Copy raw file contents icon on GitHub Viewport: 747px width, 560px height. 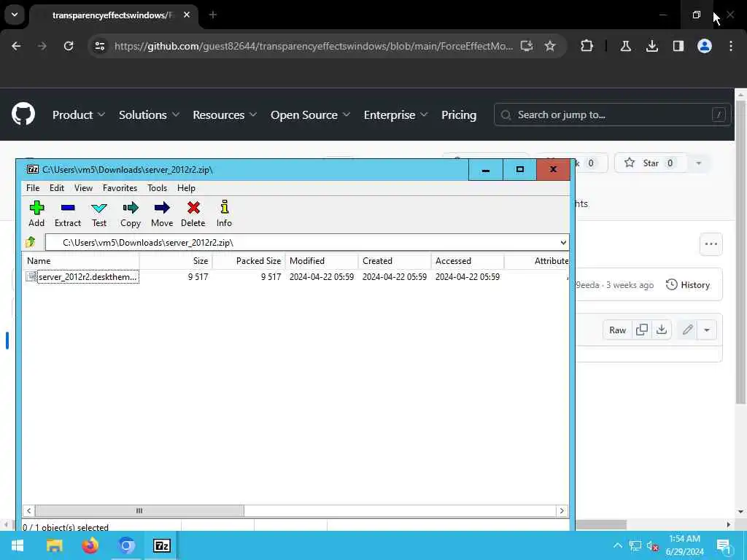[642, 330]
